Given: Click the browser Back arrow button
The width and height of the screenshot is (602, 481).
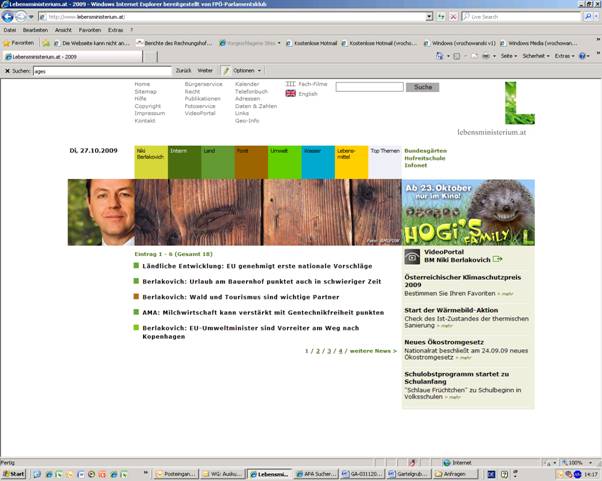Looking at the screenshot, I should point(8,17).
